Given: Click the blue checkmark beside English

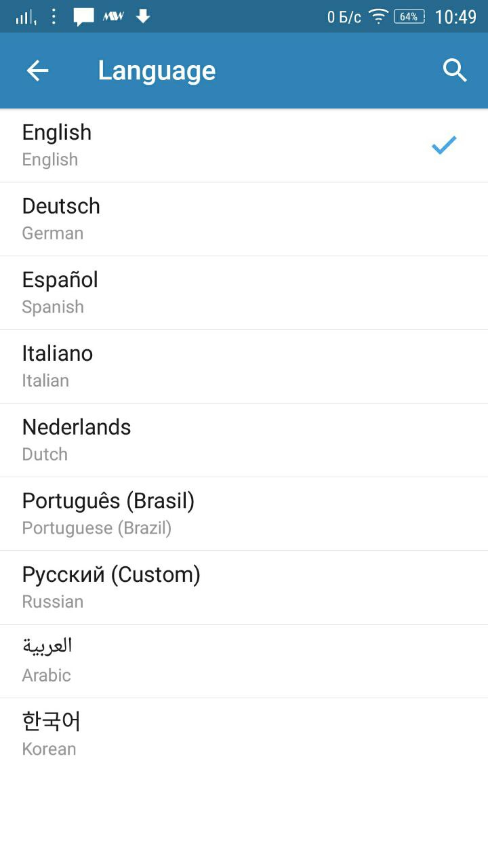Looking at the screenshot, I should pyautogui.click(x=444, y=144).
